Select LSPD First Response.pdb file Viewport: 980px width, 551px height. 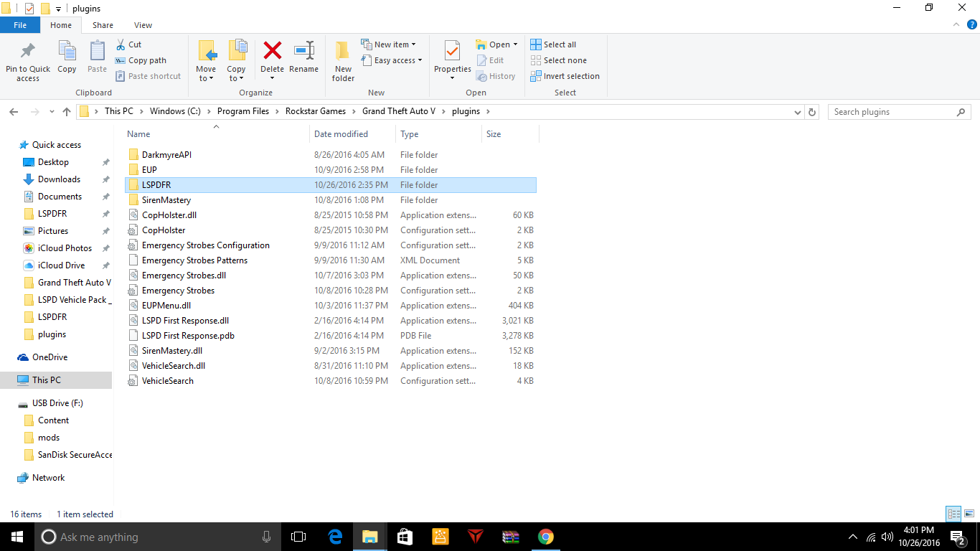point(188,336)
